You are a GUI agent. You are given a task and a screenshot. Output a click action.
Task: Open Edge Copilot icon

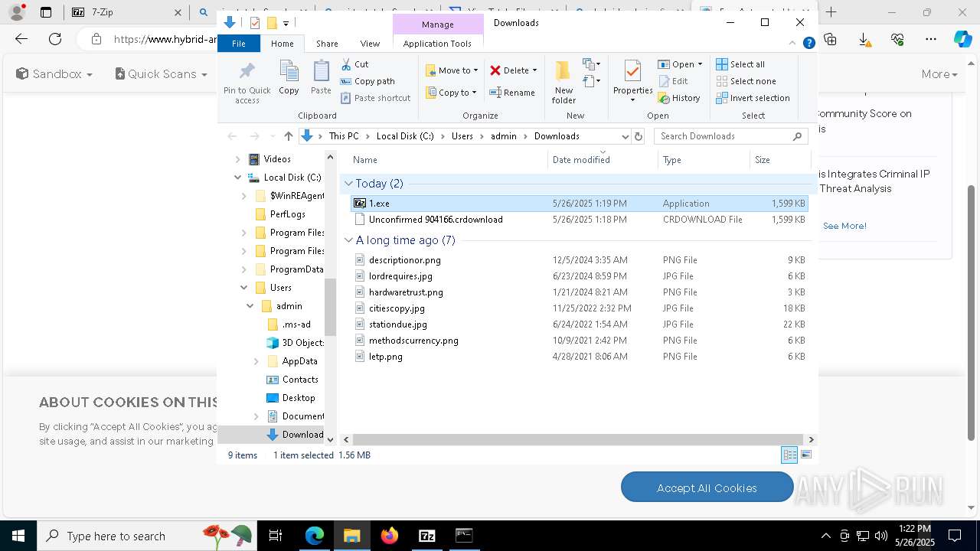962,39
